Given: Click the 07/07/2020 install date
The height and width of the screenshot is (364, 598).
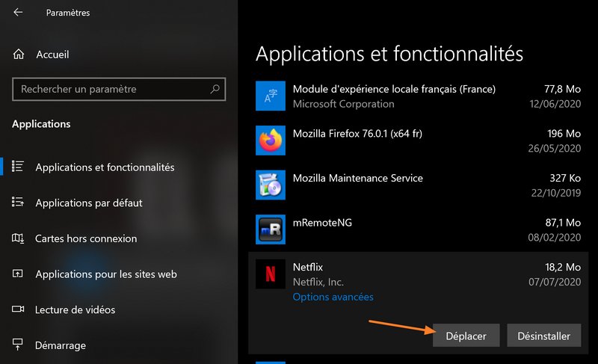Looking at the screenshot, I should click(x=555, y=282).
